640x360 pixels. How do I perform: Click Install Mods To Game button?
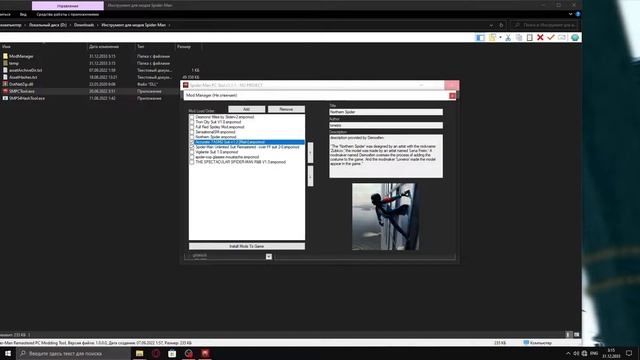coord(247,246)
